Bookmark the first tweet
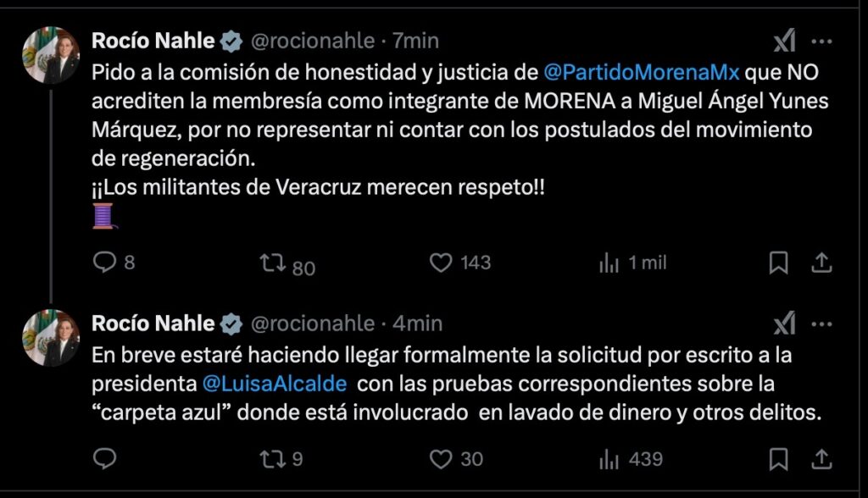 coord(778,263)
